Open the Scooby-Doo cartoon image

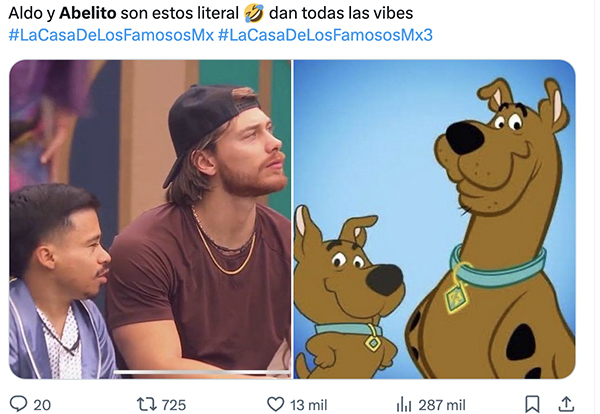[x=434, y=219]
